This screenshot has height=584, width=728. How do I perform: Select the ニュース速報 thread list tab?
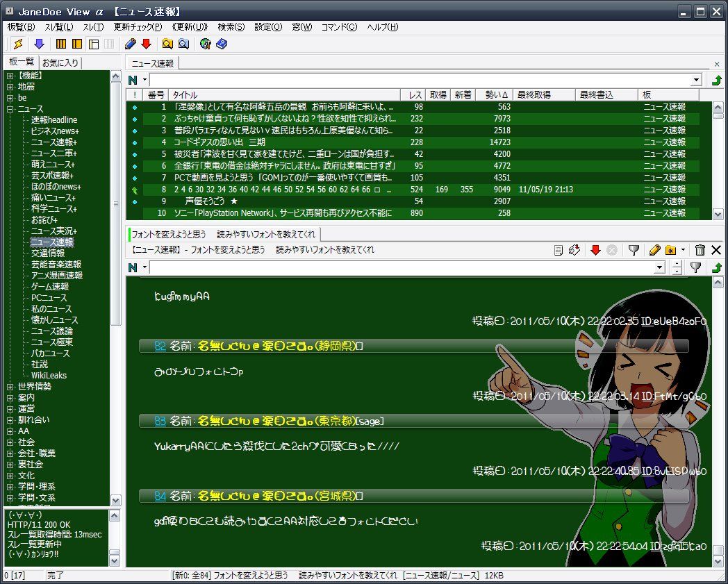point(152,64)
